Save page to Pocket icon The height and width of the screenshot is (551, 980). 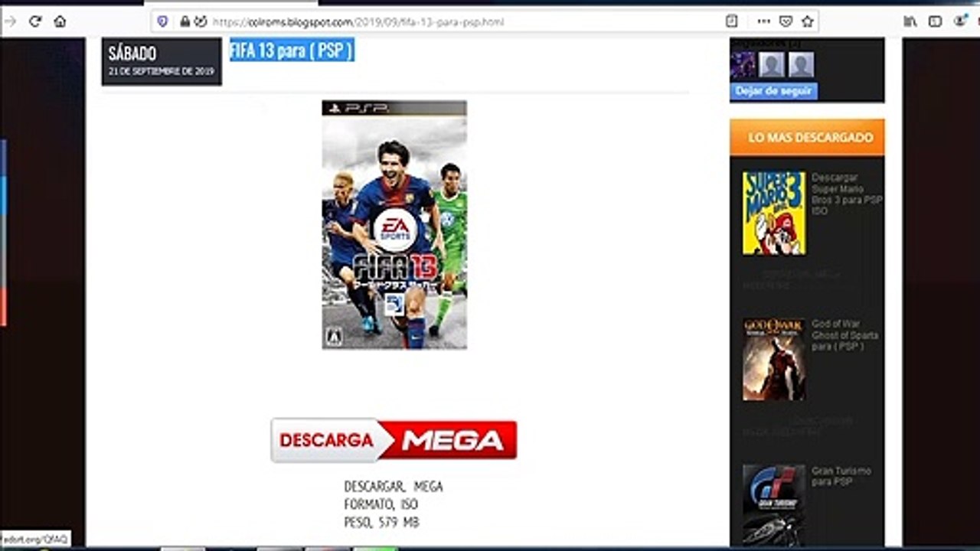[x=786, y=21]
